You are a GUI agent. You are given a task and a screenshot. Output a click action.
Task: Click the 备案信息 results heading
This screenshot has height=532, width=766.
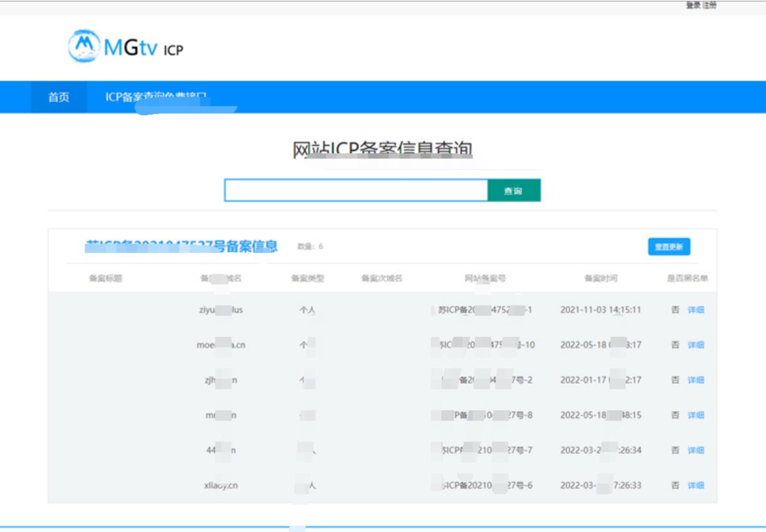(181, 246)
